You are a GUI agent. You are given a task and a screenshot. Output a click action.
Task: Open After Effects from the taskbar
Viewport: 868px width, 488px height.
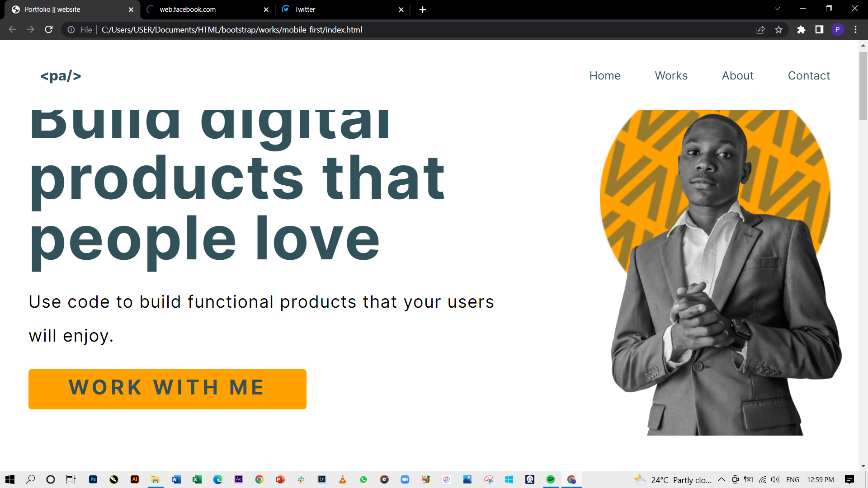239,479
